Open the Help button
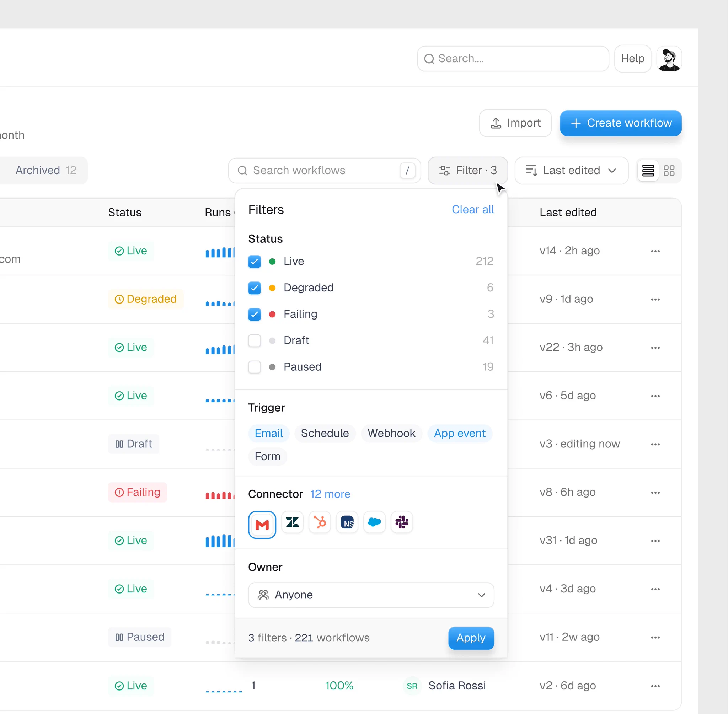 click(x=632, y=59)
